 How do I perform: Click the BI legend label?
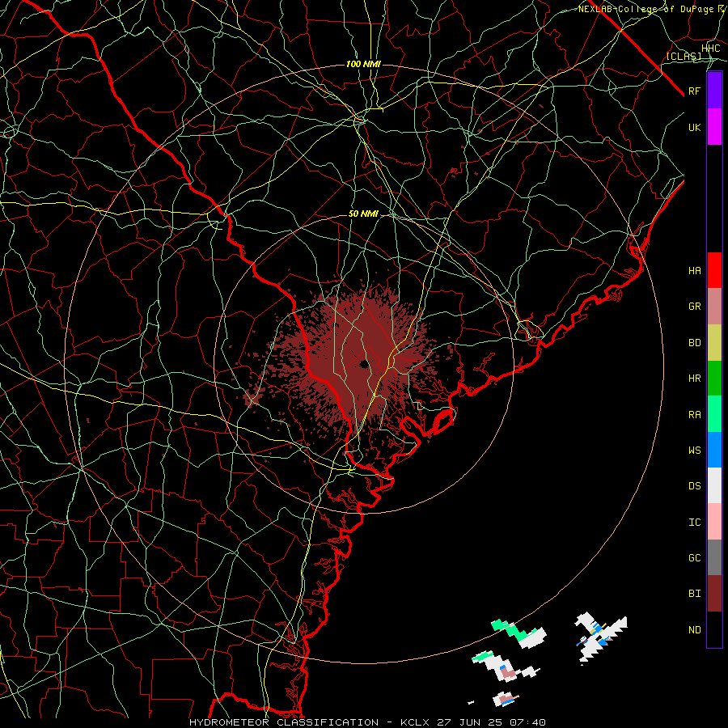point(694,594)
